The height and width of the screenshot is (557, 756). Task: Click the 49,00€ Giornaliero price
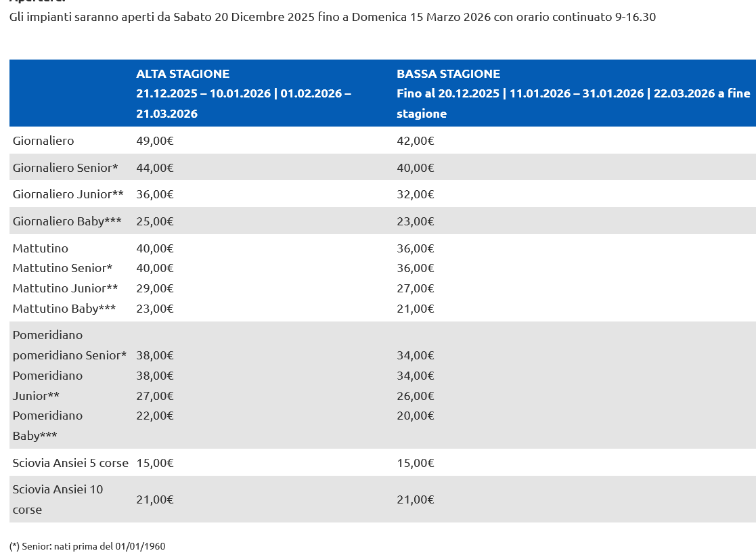(155, 141)
